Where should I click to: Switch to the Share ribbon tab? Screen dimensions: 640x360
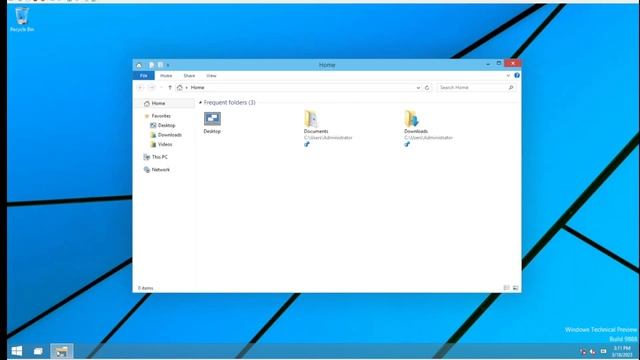click(189, 76)
